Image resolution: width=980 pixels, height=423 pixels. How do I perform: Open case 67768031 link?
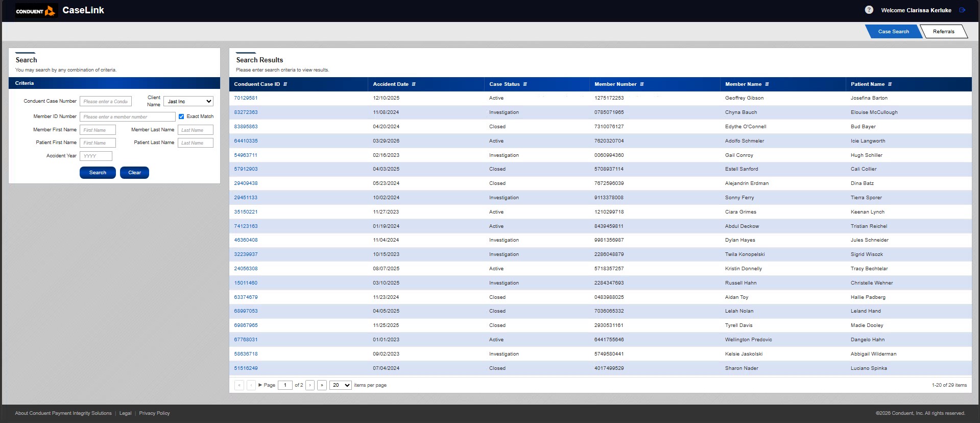tap(246, 340)
